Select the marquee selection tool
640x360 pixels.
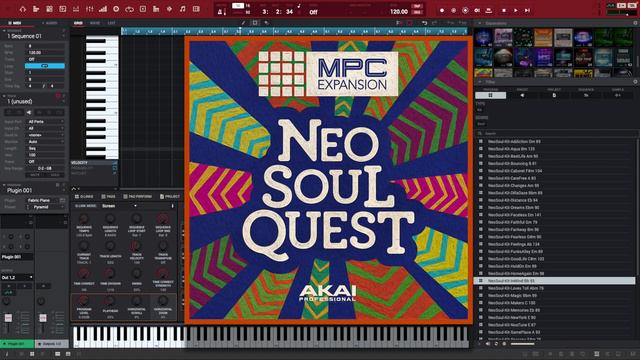pyautogui.click(x=255, y=23)
